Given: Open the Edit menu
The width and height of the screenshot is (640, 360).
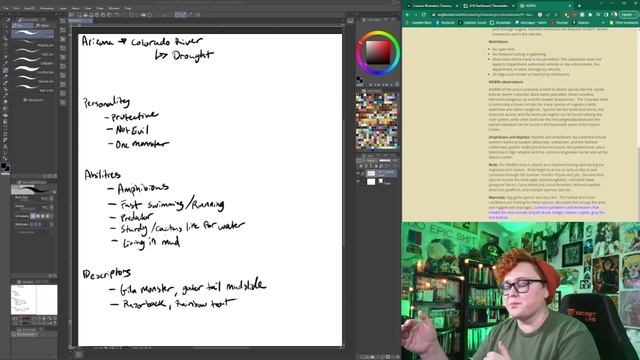Looking at the screenshot, I should pos(16,8).
